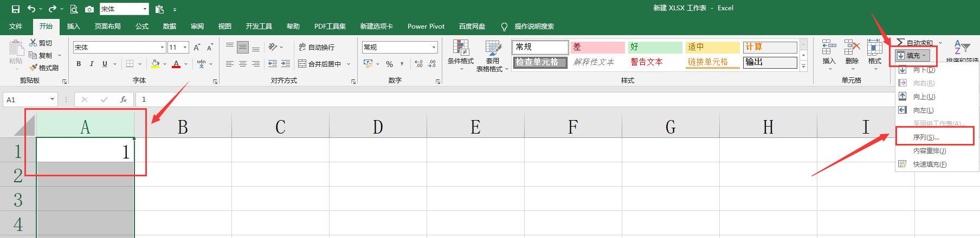Open the font name 宋体 ribbon dropdown
Image resolution: width=980 pixels, height=238 pixels.
pyautogui.click(x=162, y=48)
